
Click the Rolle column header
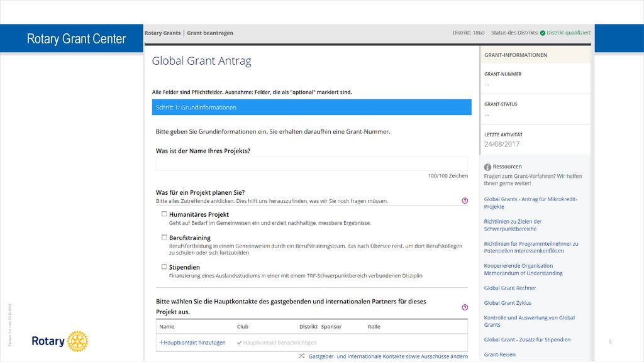click(x=374, y=327)
